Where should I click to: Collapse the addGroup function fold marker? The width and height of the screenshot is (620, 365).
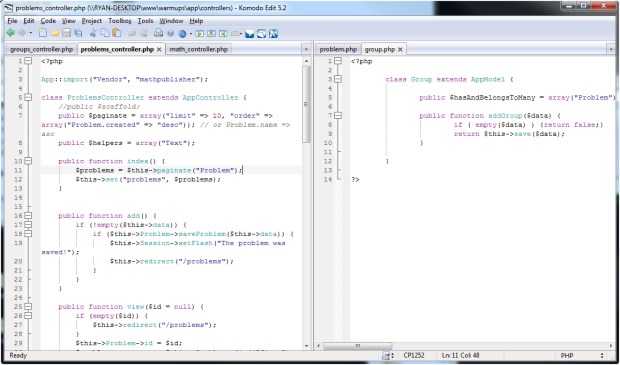[338, 115]
